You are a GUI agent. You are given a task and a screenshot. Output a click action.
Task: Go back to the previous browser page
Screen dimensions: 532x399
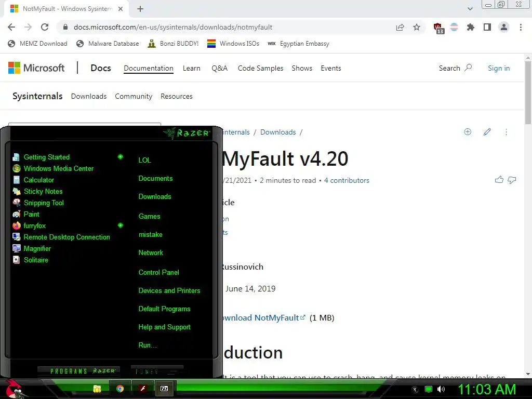pos(11,27)
